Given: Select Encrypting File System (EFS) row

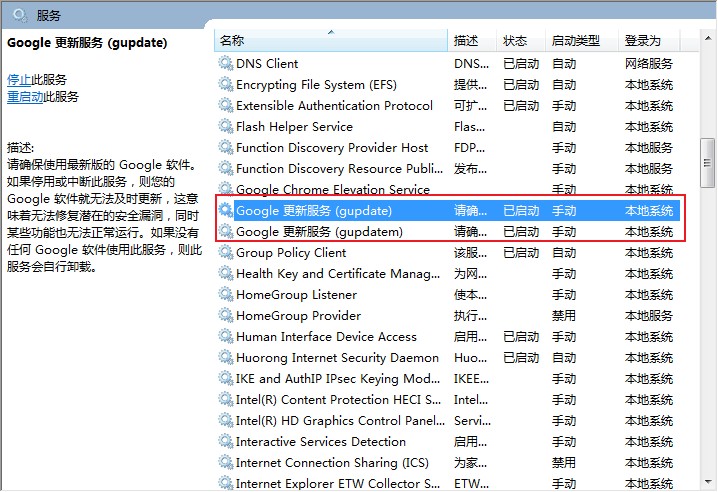Looking at the screenshot, I should (x=449, y=85).
